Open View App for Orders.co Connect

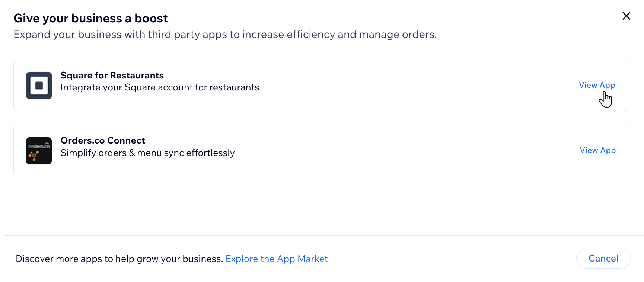[597, 150]
